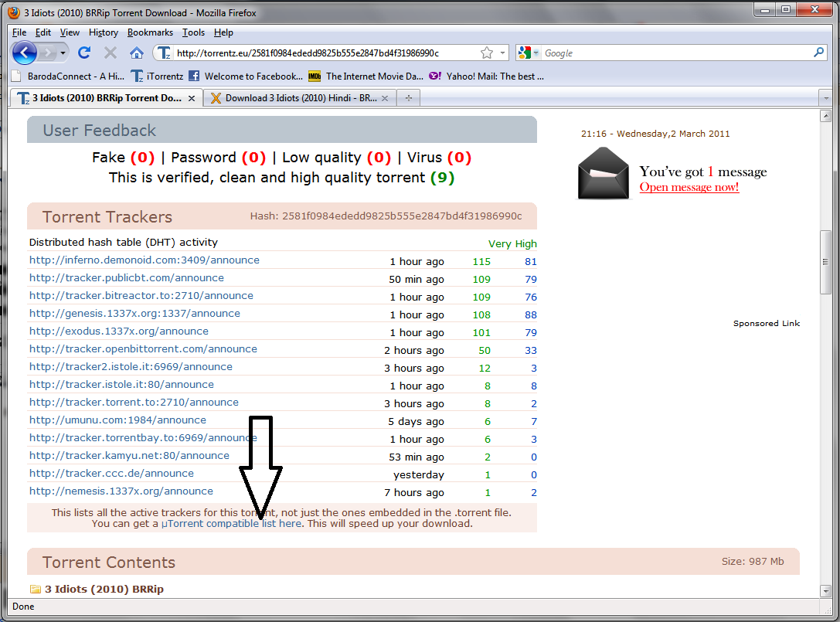Click the µTorrent compatible list here link
Screen dimensions: 840x622
tap(231, 523)
